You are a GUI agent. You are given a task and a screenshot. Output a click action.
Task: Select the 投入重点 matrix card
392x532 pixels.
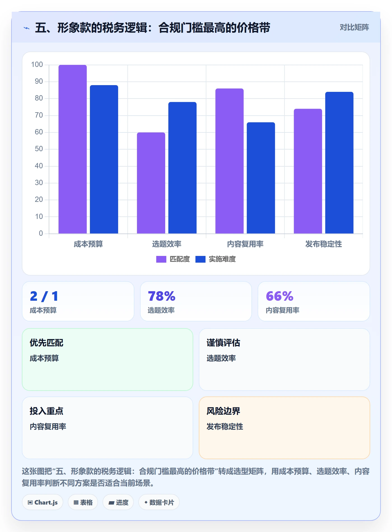point(108,428)
